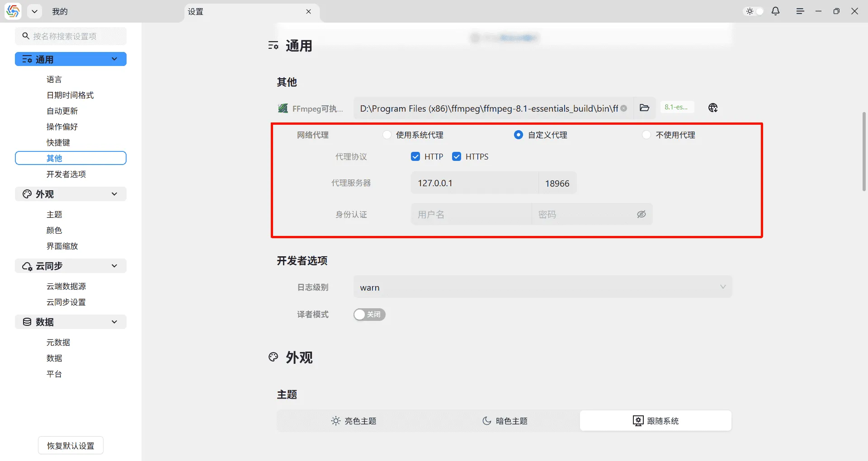Select 使用系统代理 radio option

coord(387,135)
